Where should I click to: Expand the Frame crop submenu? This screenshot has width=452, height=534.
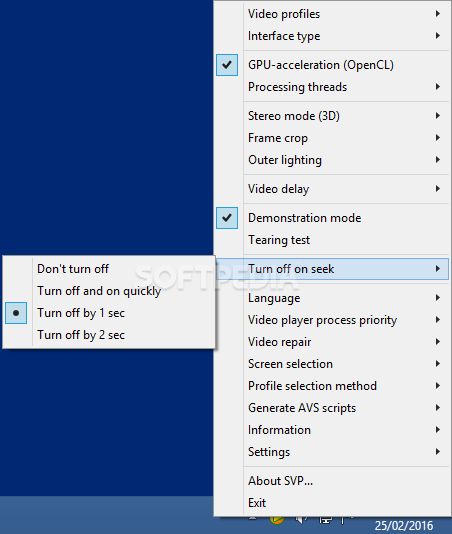coord(332,138)
